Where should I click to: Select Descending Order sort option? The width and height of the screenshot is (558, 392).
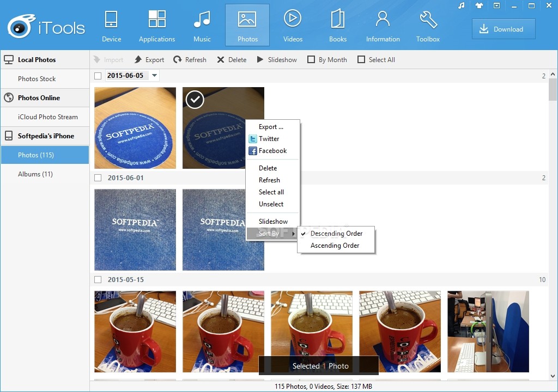click(336, 234)
